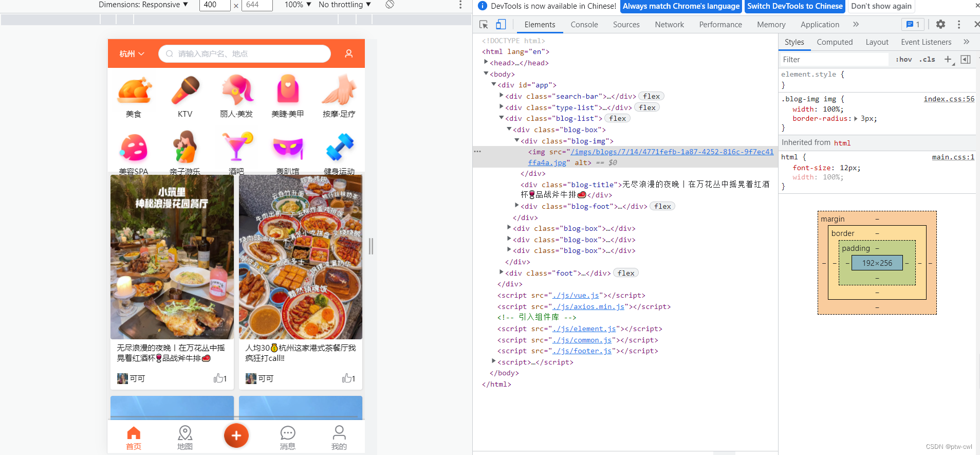Toggle the :hov element state option
980x455 pixels.
904,60
